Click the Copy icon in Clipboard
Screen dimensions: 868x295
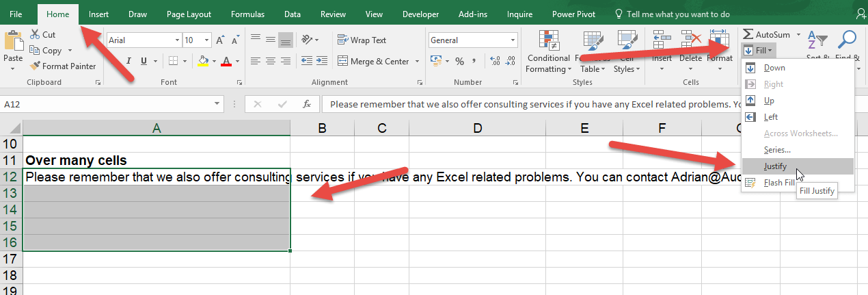(x=35, y=50)
